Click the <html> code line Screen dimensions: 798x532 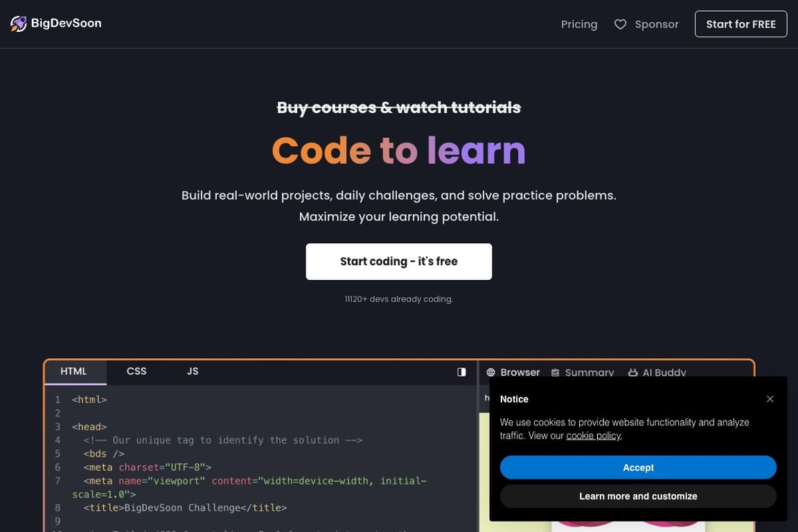tap(89, 400)
